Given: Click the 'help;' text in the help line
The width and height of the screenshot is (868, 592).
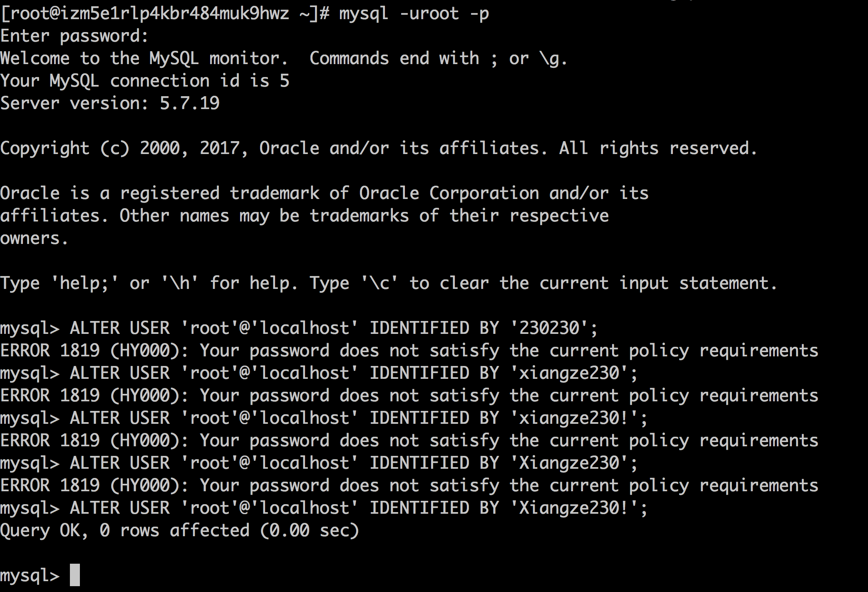Looking at the screenshot, I should pos(84,283).
